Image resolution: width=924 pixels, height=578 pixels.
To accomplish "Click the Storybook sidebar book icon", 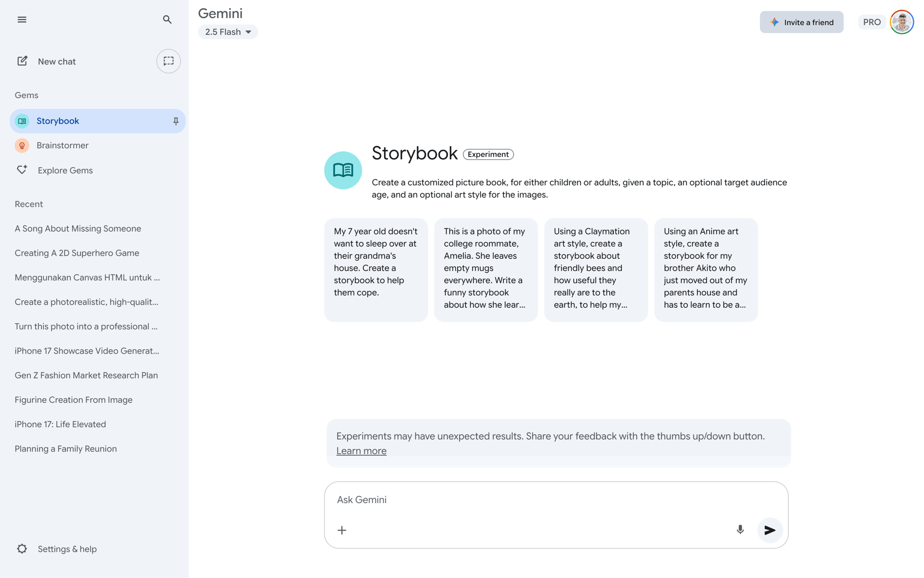I will [x=22, y=121].
